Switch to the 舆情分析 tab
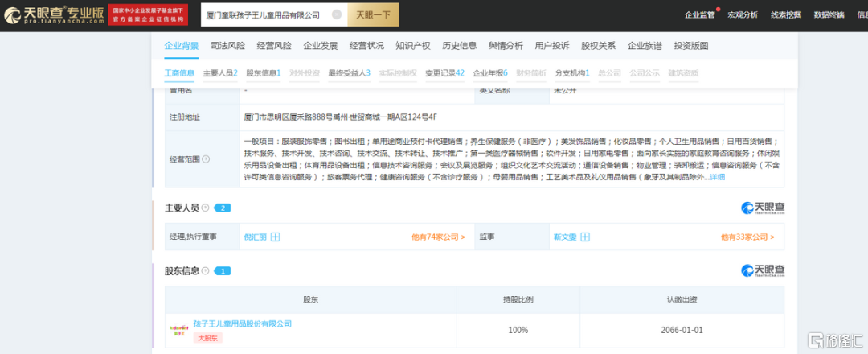Image resolution: width=868 pixels, height=354 pixels. pyautogui.click(x=506, y=46)
